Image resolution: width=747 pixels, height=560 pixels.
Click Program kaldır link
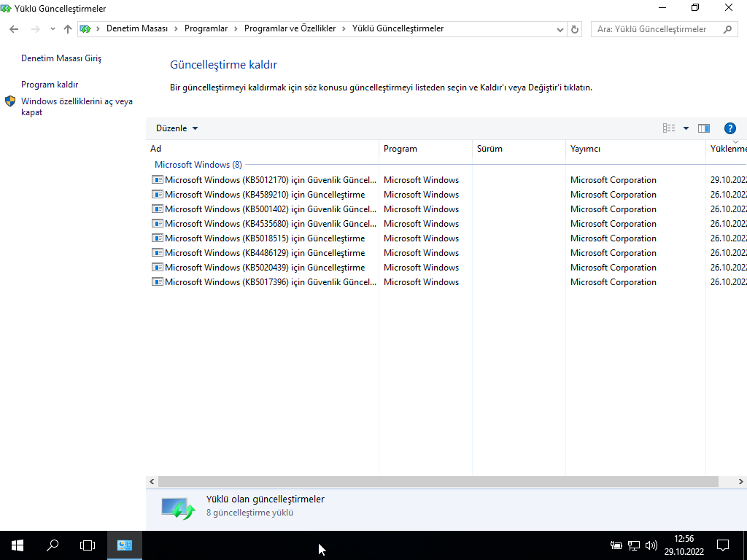pyautogui.click(x=50, y=85)
